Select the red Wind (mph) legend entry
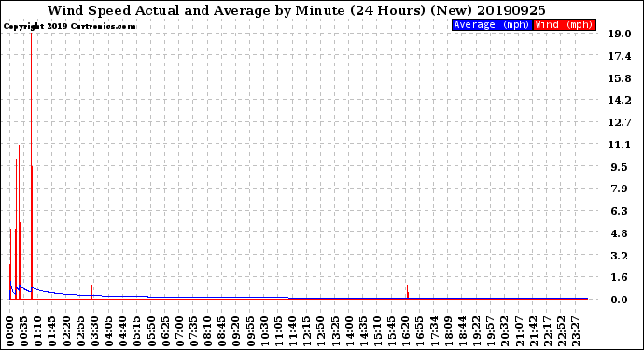 pos(565,24)
